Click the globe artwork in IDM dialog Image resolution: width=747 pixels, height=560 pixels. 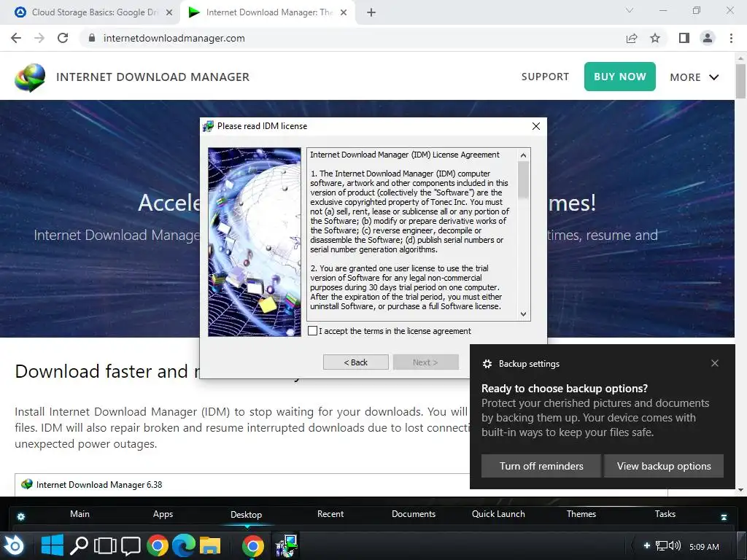coord(255,242)
